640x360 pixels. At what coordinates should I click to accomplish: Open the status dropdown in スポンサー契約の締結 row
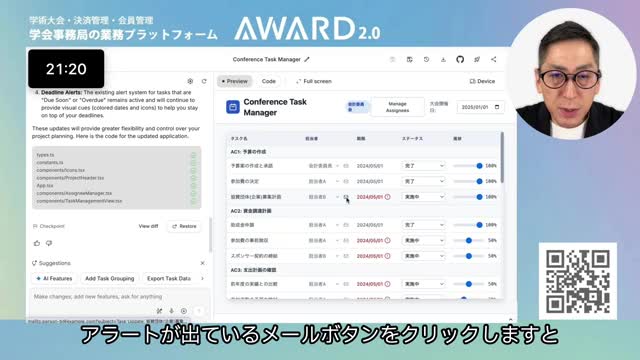(x=423, y=256)
